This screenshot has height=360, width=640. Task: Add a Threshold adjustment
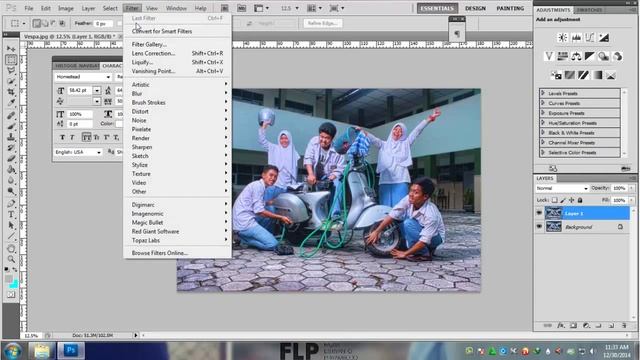583,75
